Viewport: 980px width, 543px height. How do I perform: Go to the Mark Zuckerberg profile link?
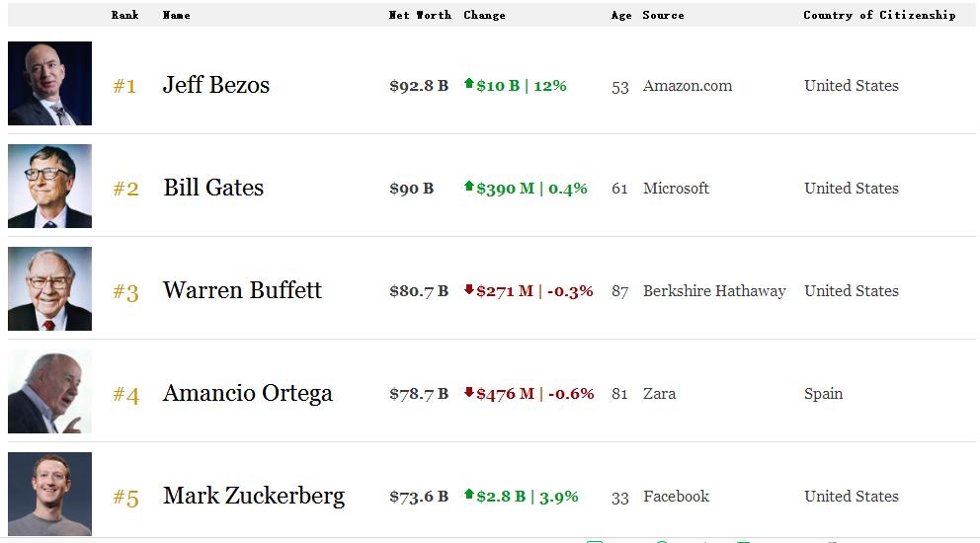[254, 496]
